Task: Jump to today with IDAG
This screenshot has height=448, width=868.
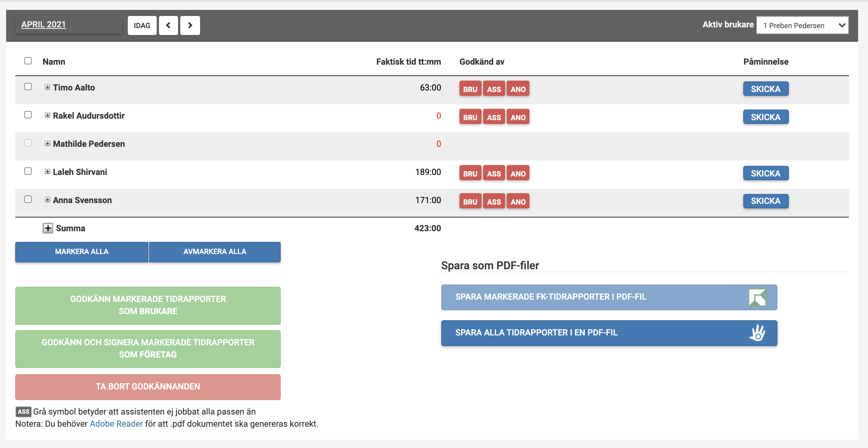Action: pos(142,25)
